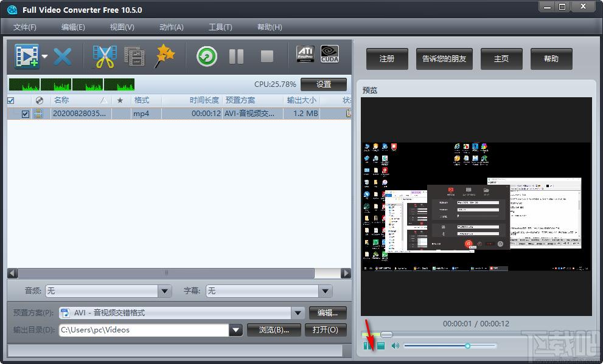
Task: Remove selected file with blue X icon
Action: [62, 57]
